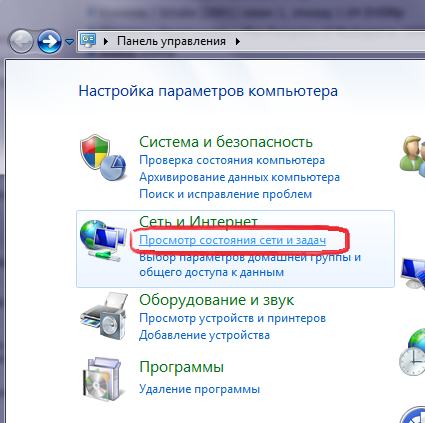Screen dimensions: 425x423
Task: Click the Control Panel icon in address bar
Action: (88, 41)
